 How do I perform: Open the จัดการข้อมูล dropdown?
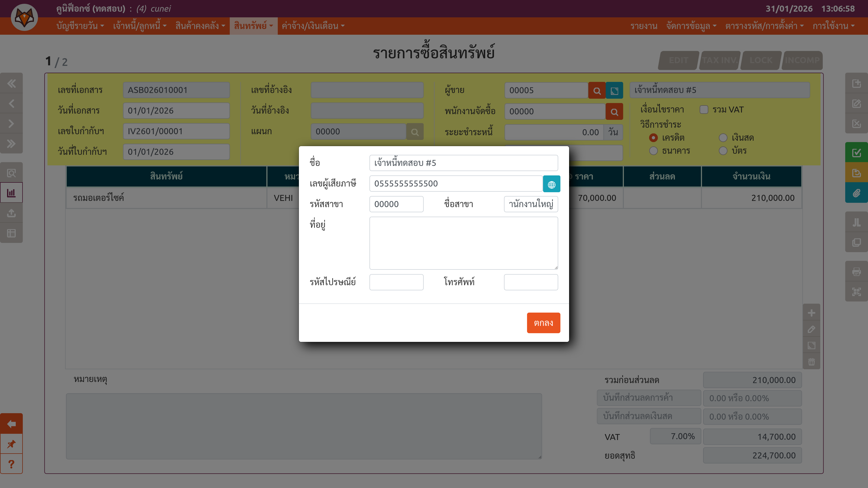691,26
